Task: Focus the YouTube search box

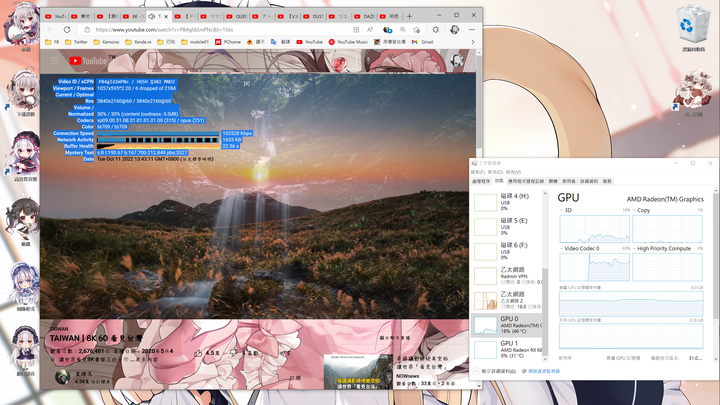Action: 239,61
